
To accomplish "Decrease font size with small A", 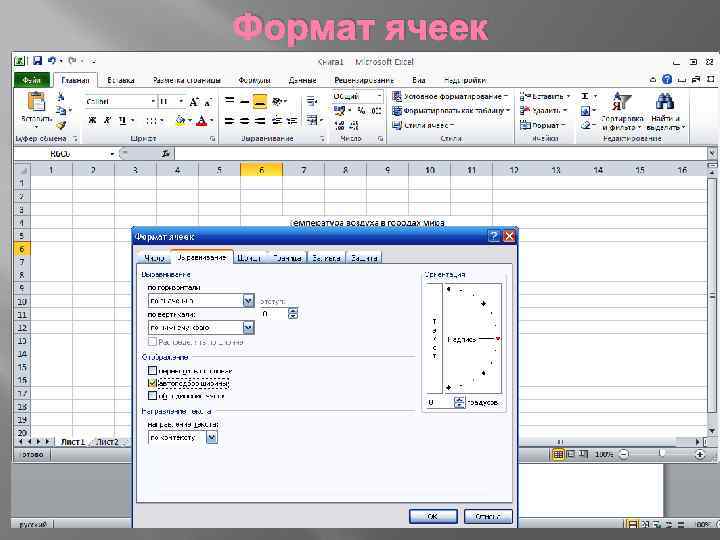I will pos(208,102).
